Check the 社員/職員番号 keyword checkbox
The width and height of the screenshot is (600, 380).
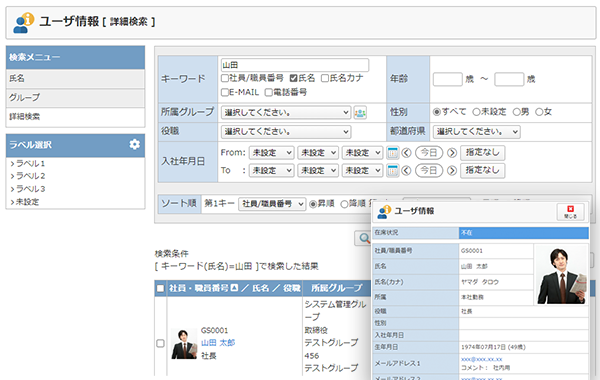tap(225, 78)
